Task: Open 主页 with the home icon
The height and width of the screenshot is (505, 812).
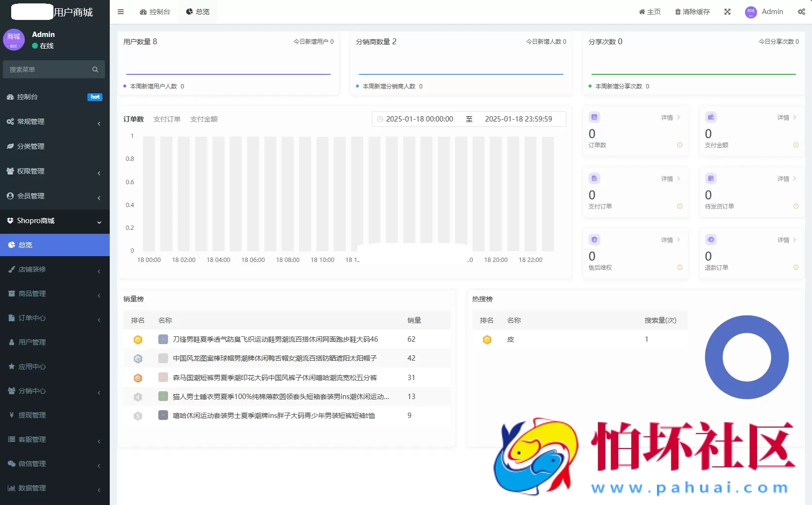Action: pyautogui.click(x=649, y=12)
